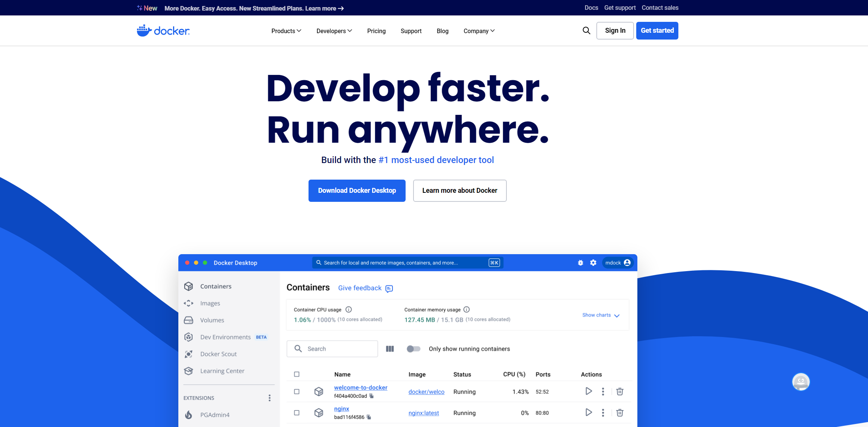Click the Dev Environments sidebar icon

coord(188,337)
